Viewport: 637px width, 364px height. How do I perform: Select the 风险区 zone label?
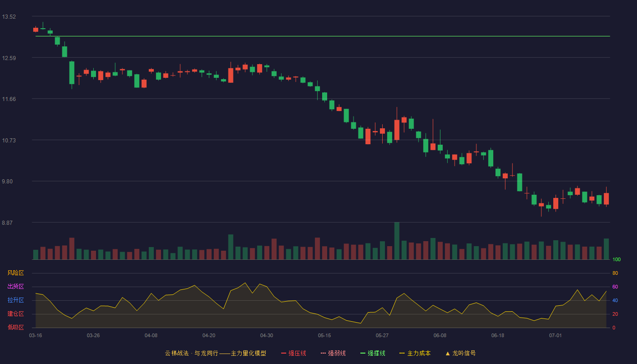point(15,273)
